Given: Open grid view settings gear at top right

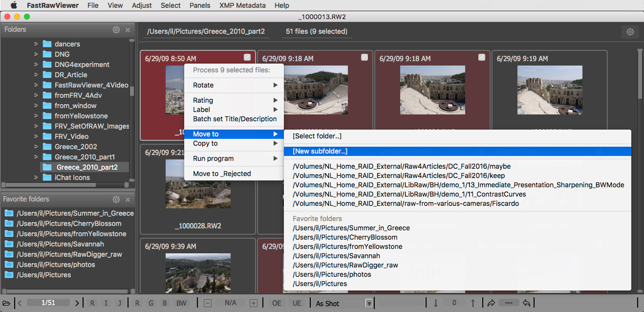Looking at the screenshot, I should [x=630, y=32].
